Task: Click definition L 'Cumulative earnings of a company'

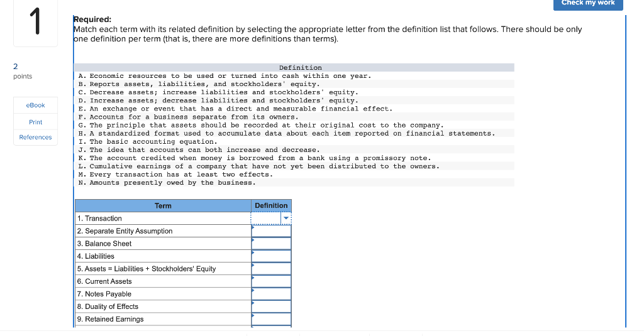Action: tap(258, 166)
